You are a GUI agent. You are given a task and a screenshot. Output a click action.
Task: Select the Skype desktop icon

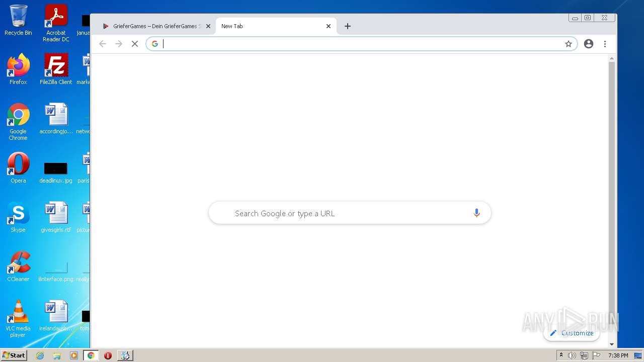tap(18, 217)
